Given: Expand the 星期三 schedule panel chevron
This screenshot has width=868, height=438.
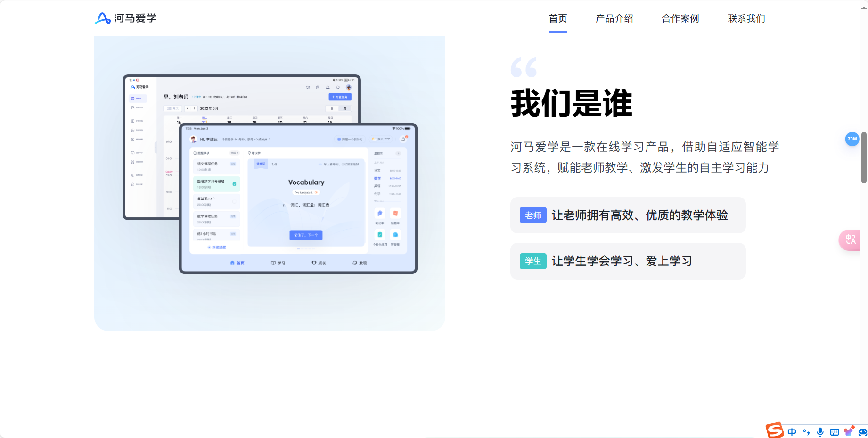Looking at the screenshot, I should (x=398, y=154).
